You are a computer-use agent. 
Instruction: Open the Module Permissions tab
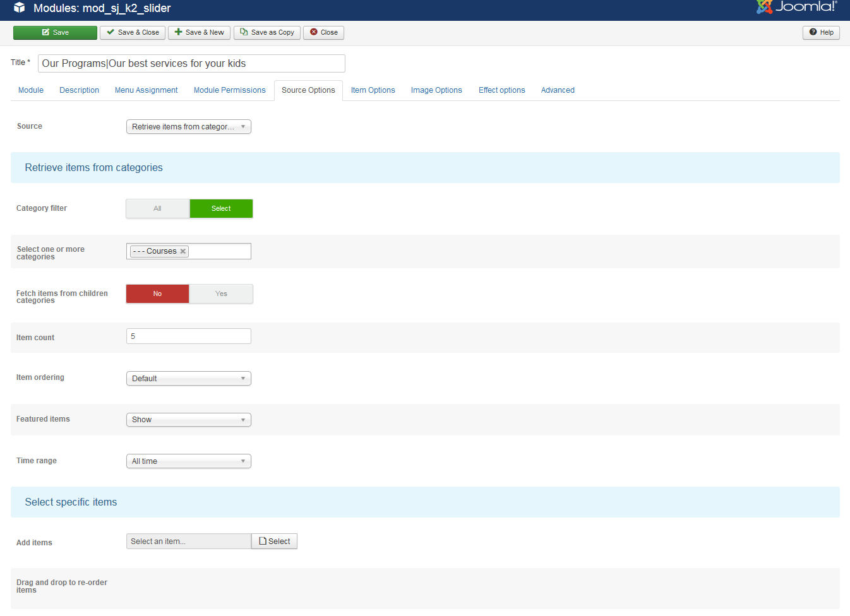point(229,90)
